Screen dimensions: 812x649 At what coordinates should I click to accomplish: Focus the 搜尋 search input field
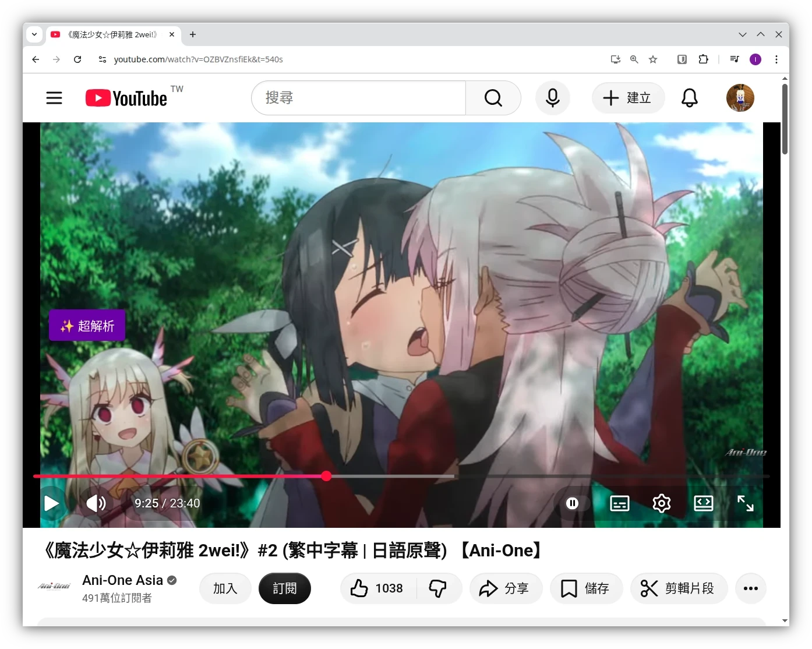pos(358,98)
